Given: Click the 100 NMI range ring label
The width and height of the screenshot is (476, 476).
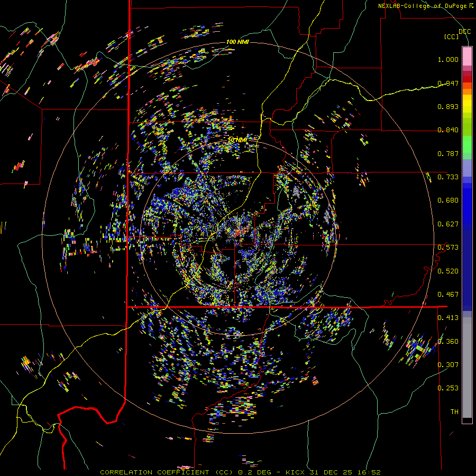Looking at the screenshot, I should pyautogui.click(x=237, y=42).
